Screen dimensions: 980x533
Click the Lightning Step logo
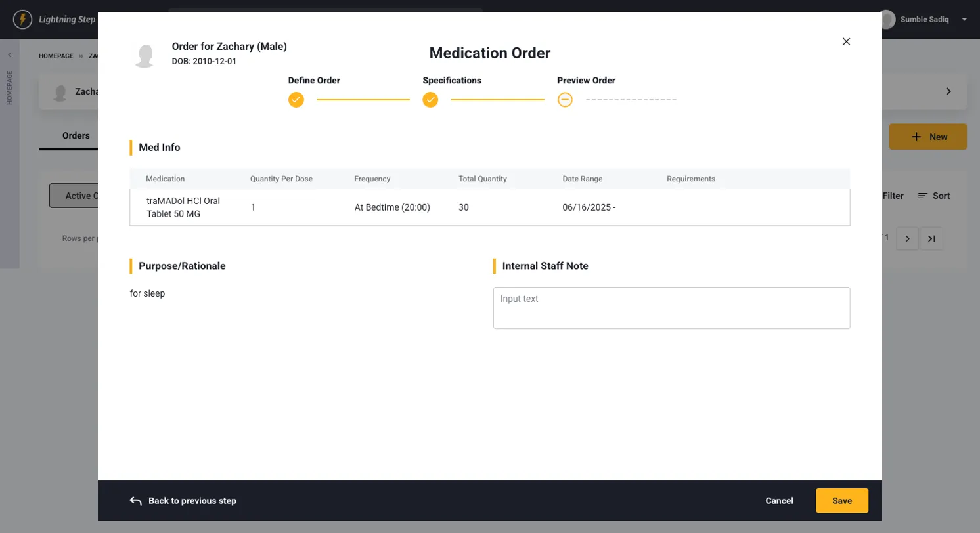click(x=23, y=19)
